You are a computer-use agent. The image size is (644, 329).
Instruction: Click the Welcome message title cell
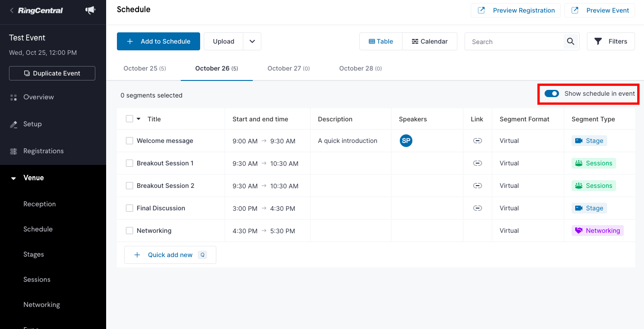click(x=165, y=141)
